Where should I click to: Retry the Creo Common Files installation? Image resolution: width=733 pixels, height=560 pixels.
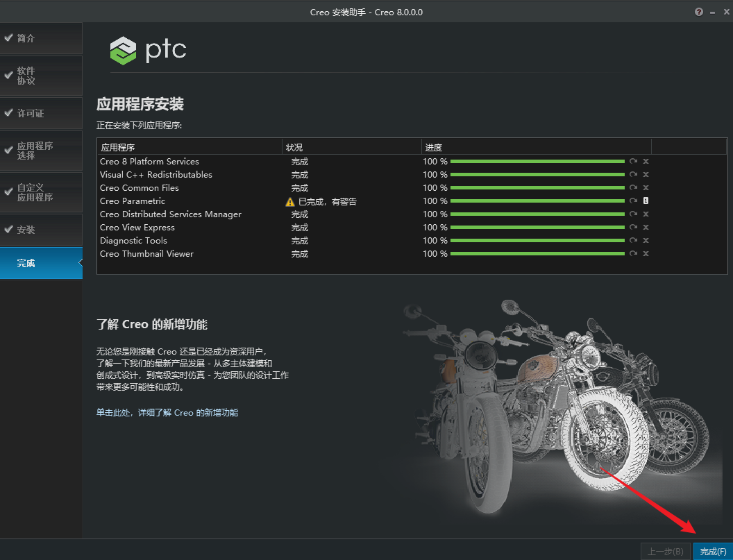632,187
